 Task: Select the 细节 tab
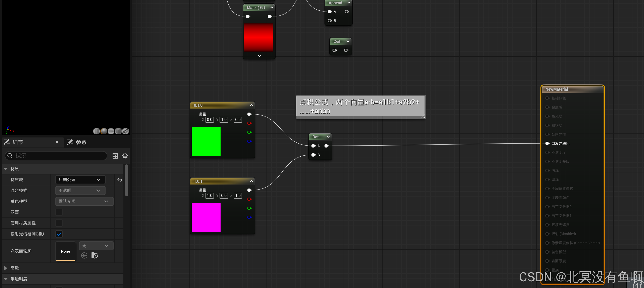pyautogui.click(x=17, y=142)
